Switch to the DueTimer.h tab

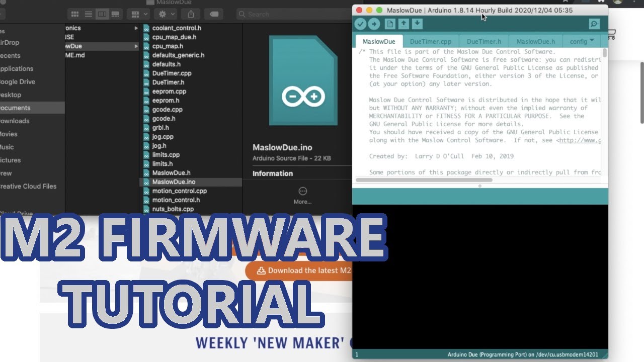(x=484, y=41)
